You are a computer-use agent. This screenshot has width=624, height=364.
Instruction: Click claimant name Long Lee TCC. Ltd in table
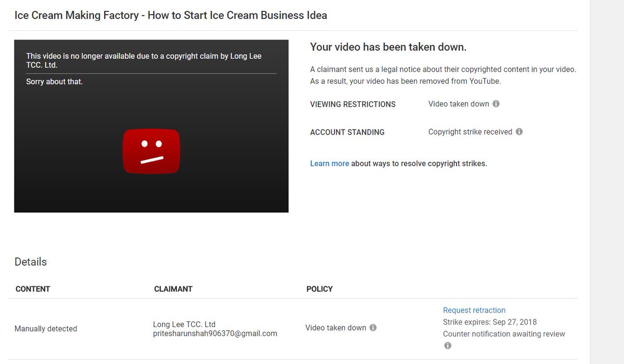point(184,324)
